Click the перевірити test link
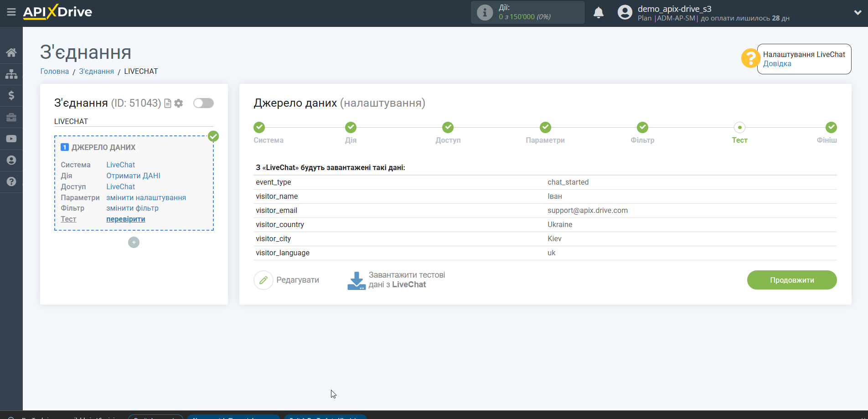Image resolution: width=868 pixels, height=419 pixels. 126,219
